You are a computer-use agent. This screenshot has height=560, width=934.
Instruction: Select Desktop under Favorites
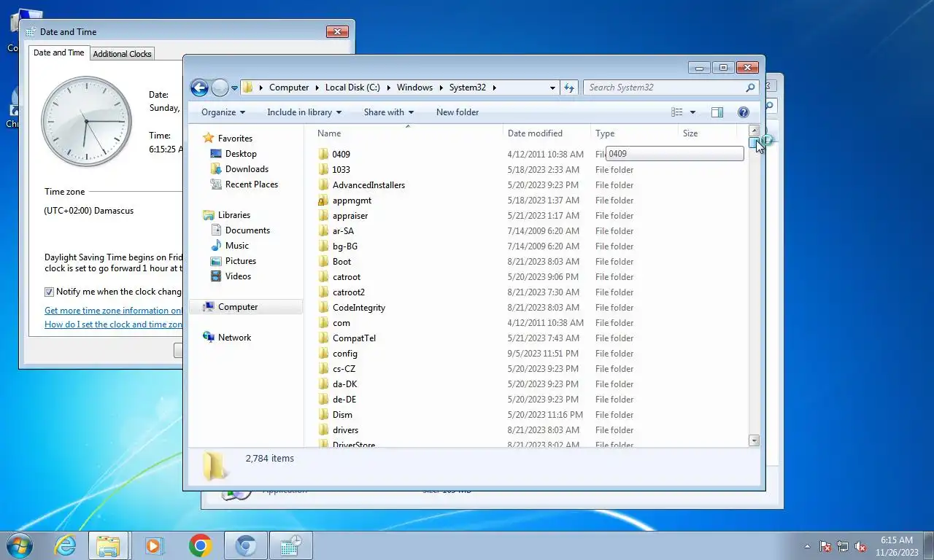click(x=241, y=154)
